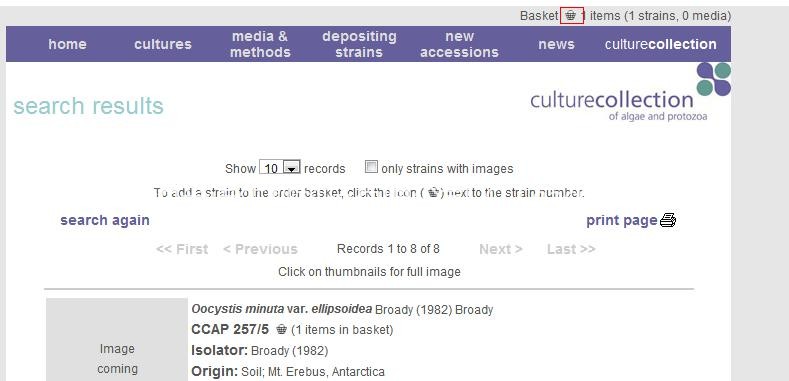Image resolution: width=789 pixels, height=381 pixels.
Task: Click the culturecollection clover logo
Action: (714, 79)
